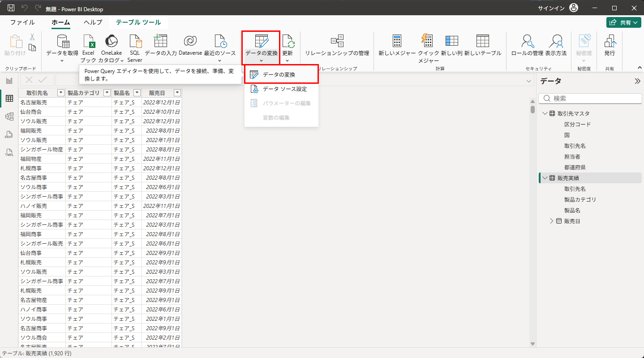Screen dimensions: 644x358
Task: Click the 共有 share button
Action: point(623,22)
